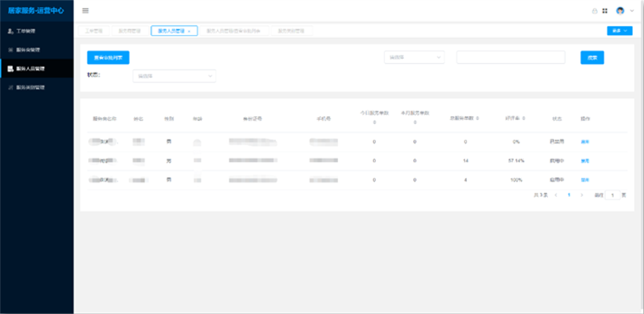Image resolution: width=644 pixels, height=314 pixels.
Task: Collapse the sidebar with the hamburger icon
Action: (x=85, y=11)
